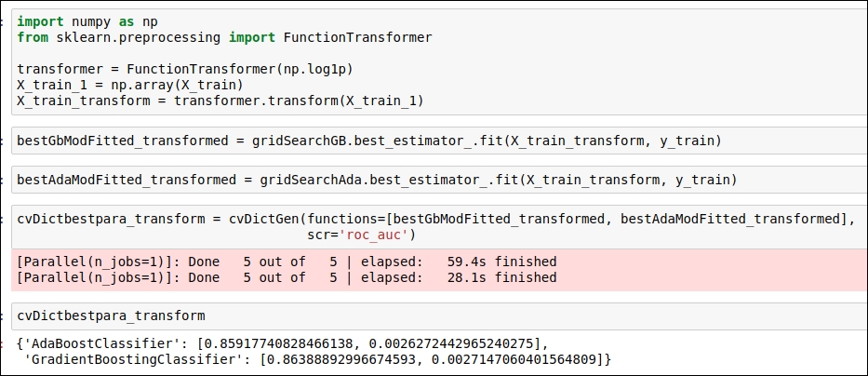
Task: Click the AdaBoostClassifier output result
Action: (282, 343)
